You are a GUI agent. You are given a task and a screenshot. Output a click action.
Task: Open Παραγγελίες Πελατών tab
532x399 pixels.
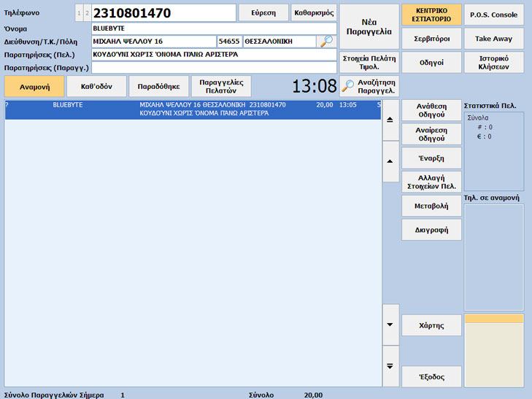(222, 86)
